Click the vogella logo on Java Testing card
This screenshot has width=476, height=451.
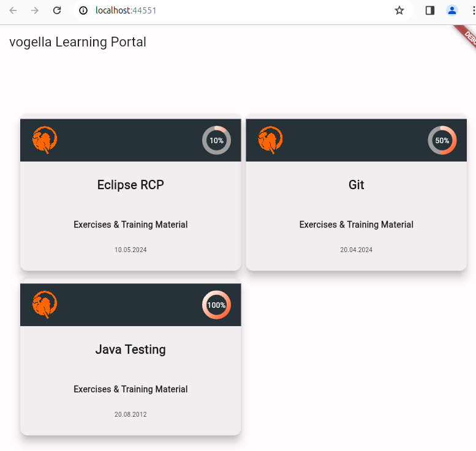pos(45,305)
